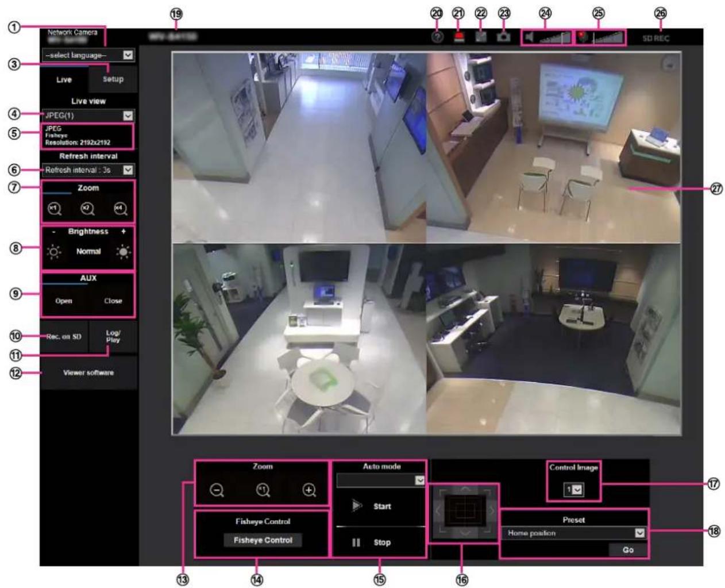Click the top-left hallway camera view
The image size is (725, 588).
(x=299, y=148)
